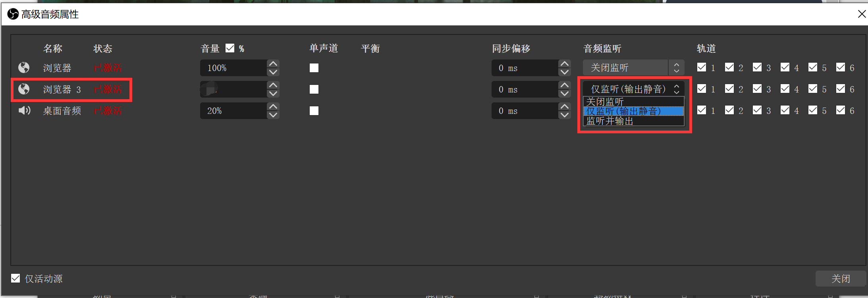Click the OBS logo in title bar
Viewport: 868px width, 298px height.
(x=13, y=14)
